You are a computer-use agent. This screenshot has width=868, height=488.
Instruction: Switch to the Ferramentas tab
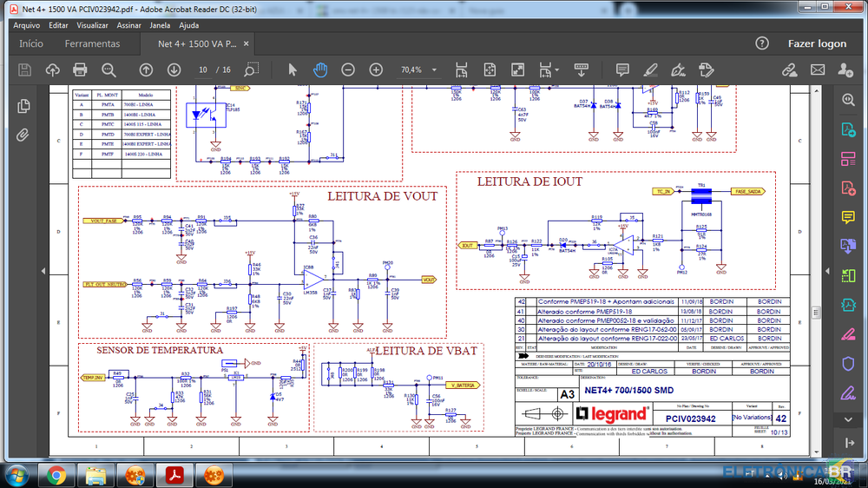pos(92,43)
